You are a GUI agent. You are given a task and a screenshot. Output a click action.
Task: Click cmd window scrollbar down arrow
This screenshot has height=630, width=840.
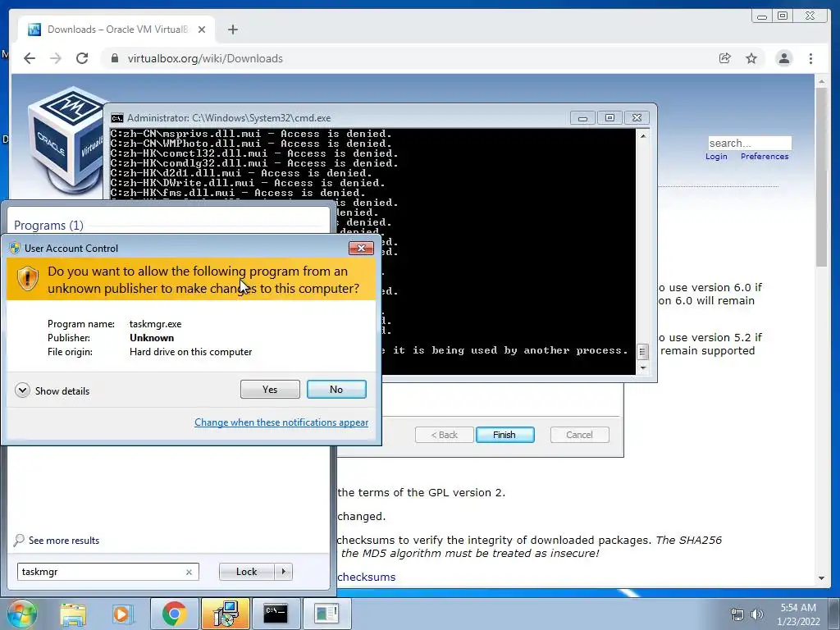point(643,368)
